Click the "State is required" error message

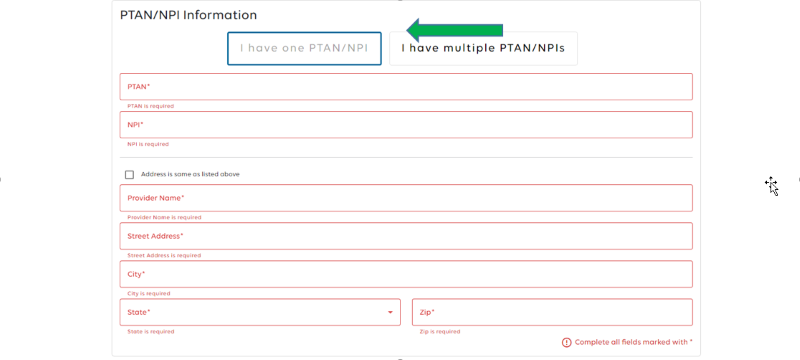pyautogui.click(x=151, y=331)
